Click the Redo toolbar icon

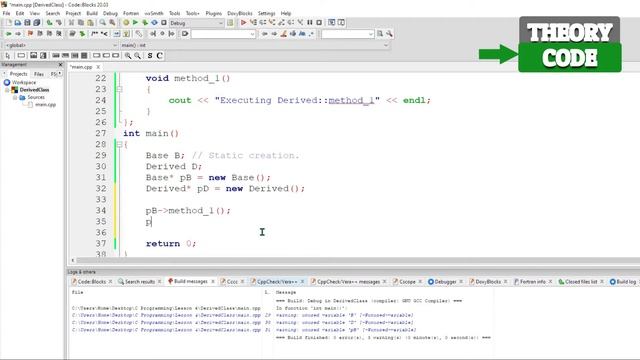pyautogui.click(x=59, y=23)
